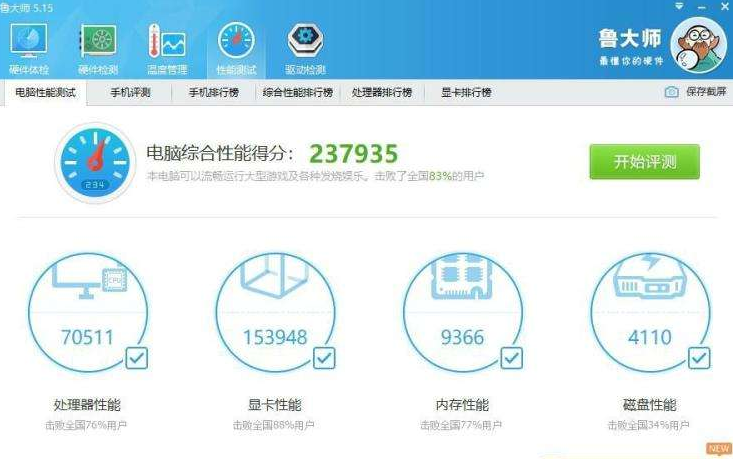The image size is (733, 459).
Task: Open the title bar dropdown menu arrow
Action: tap(679, 7)
